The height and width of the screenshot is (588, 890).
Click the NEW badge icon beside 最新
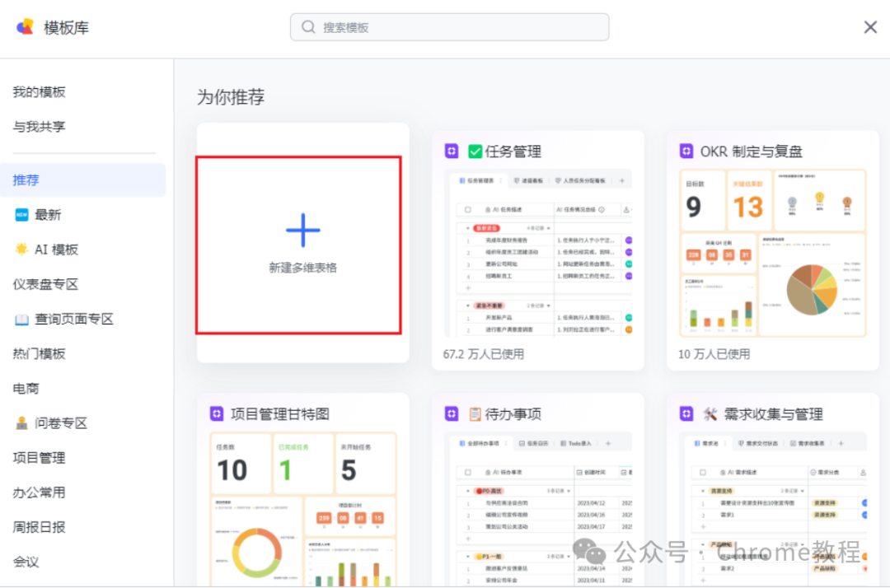click(21, 215)
